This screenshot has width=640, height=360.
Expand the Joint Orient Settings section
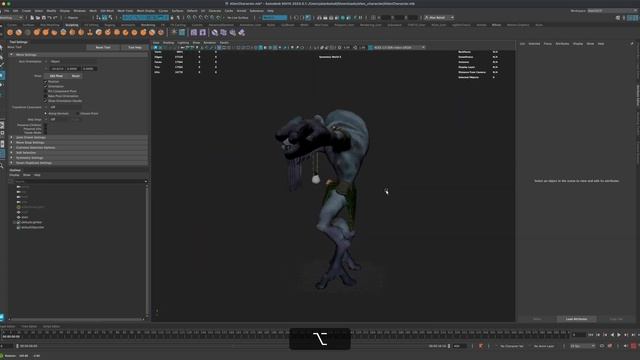[x=78, y=138]
